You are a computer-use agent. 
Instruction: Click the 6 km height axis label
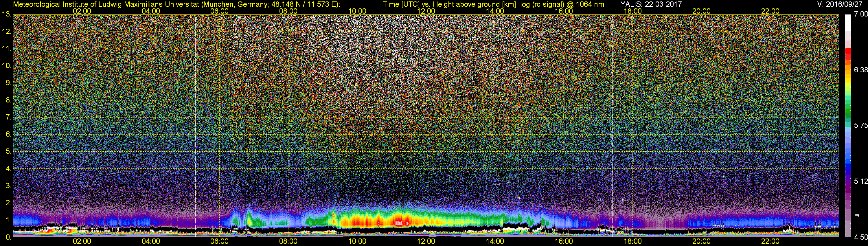pyautogui.click(x=8, y=134)
